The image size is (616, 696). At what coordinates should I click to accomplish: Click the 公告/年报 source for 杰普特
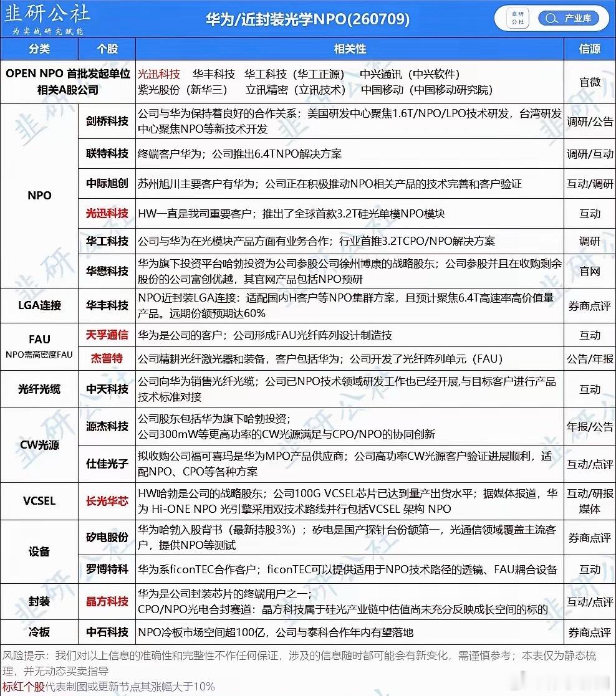(590, 359)
